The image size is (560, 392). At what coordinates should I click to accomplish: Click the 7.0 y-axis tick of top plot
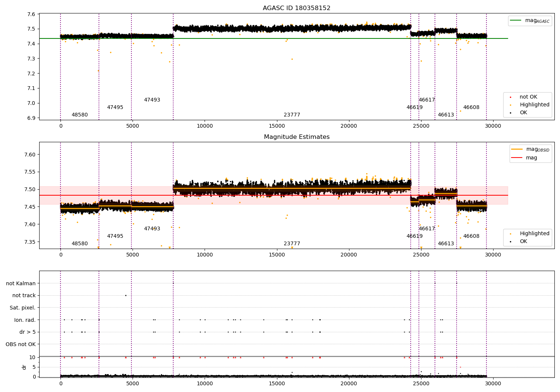[x=32, y=103]
